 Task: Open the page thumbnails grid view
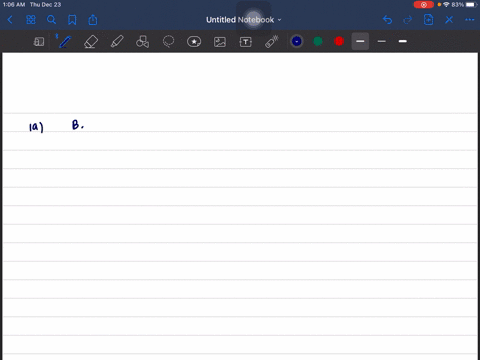click(x=31, y=20)
